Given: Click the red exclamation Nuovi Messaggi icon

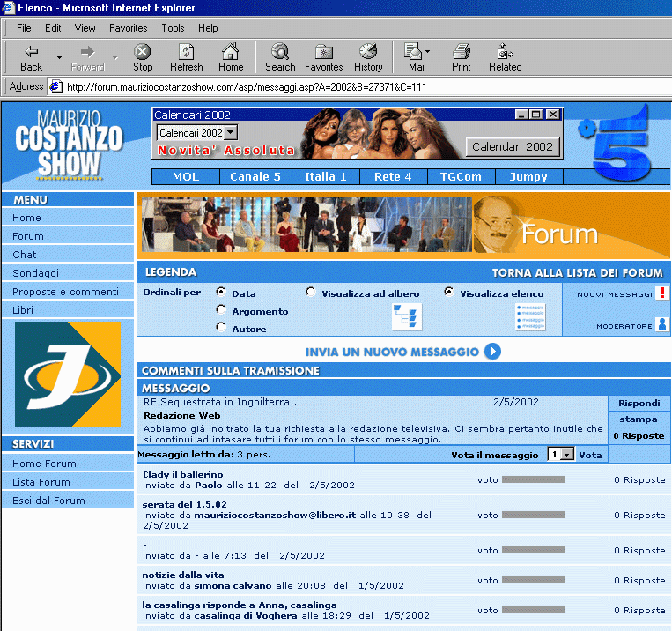Looking at the screenshot, I should click(662, 293).
